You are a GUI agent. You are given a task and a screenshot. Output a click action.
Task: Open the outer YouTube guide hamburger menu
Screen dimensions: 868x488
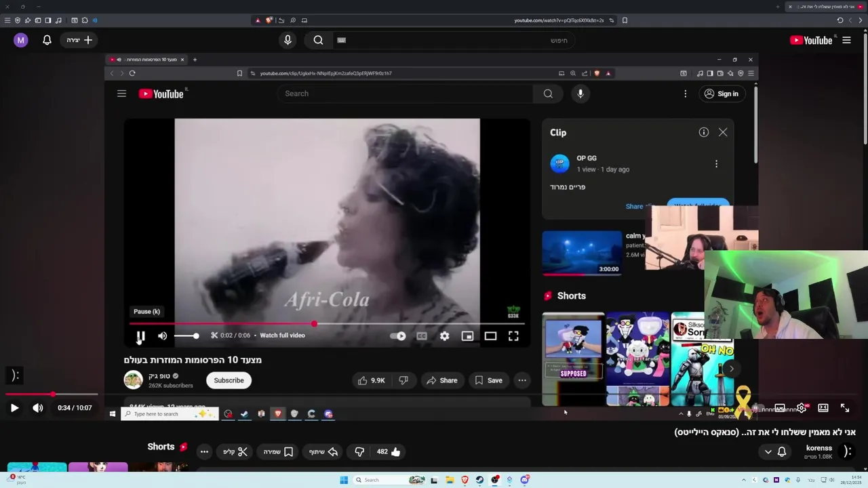(x=846, y=40)
